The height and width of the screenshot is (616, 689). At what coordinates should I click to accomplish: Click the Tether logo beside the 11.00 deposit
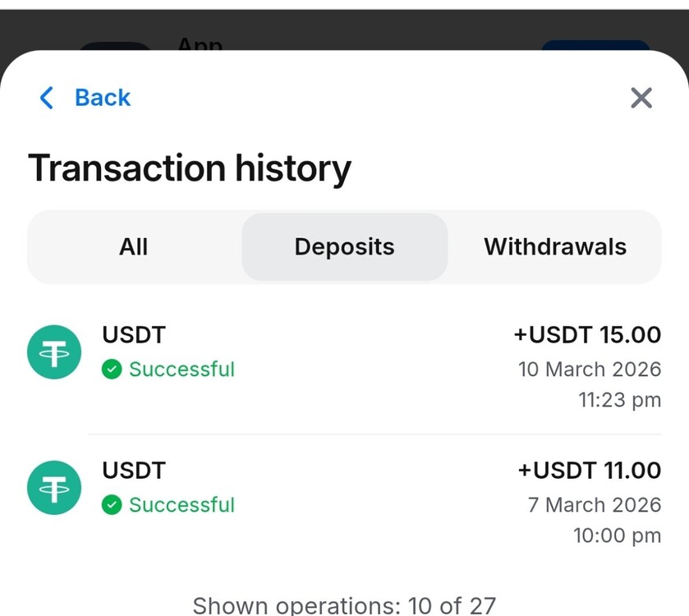click(x=53, y=488)
